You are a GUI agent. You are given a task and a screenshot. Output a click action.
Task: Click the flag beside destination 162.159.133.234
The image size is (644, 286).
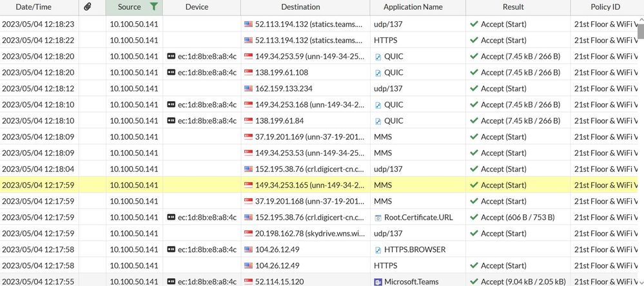(x=249, y=88)
